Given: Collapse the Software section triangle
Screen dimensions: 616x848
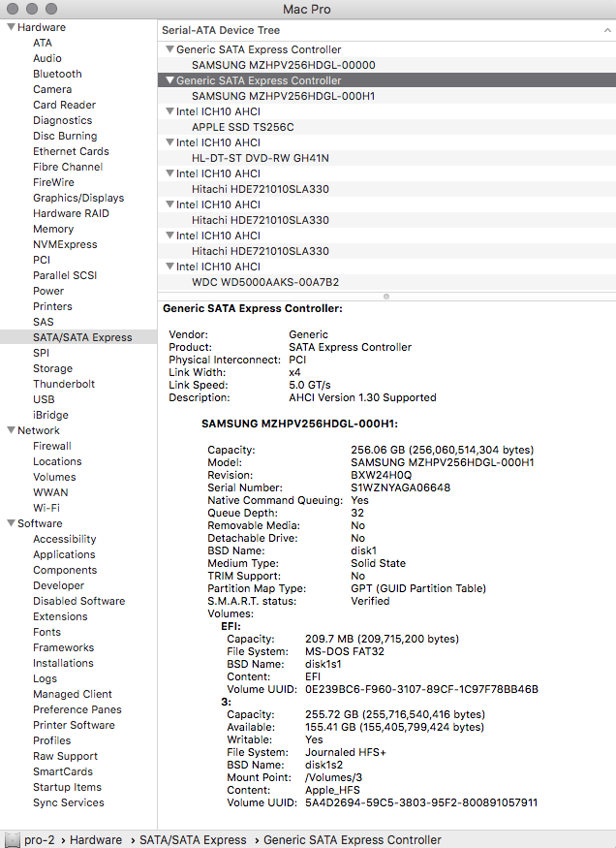Looking at the screenshot, I should click(x=11, y=523).
